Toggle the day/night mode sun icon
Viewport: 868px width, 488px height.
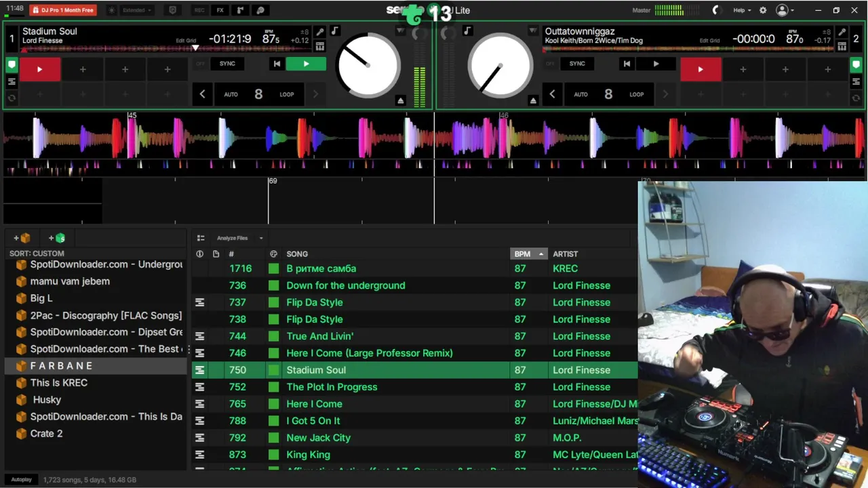[112, 10]
